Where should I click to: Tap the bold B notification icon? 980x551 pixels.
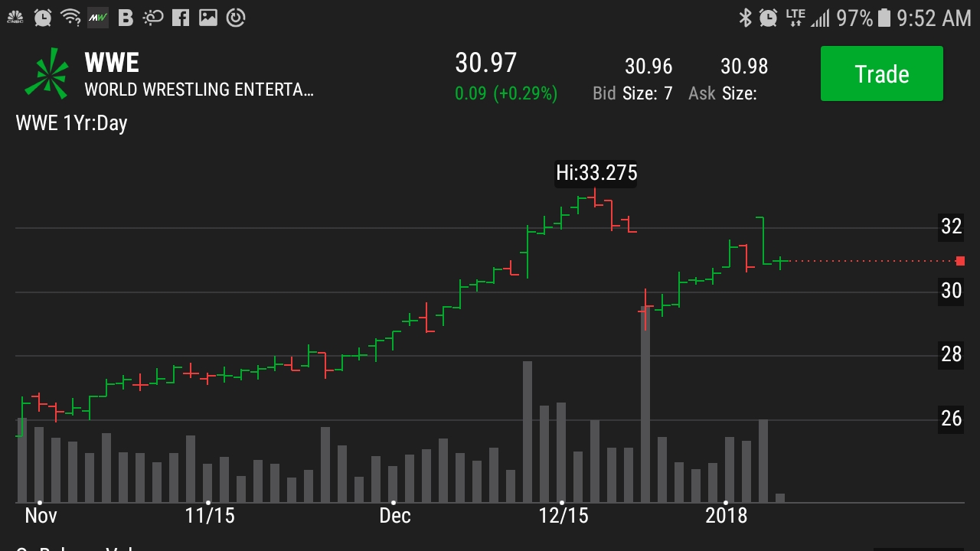coord(126,18)
